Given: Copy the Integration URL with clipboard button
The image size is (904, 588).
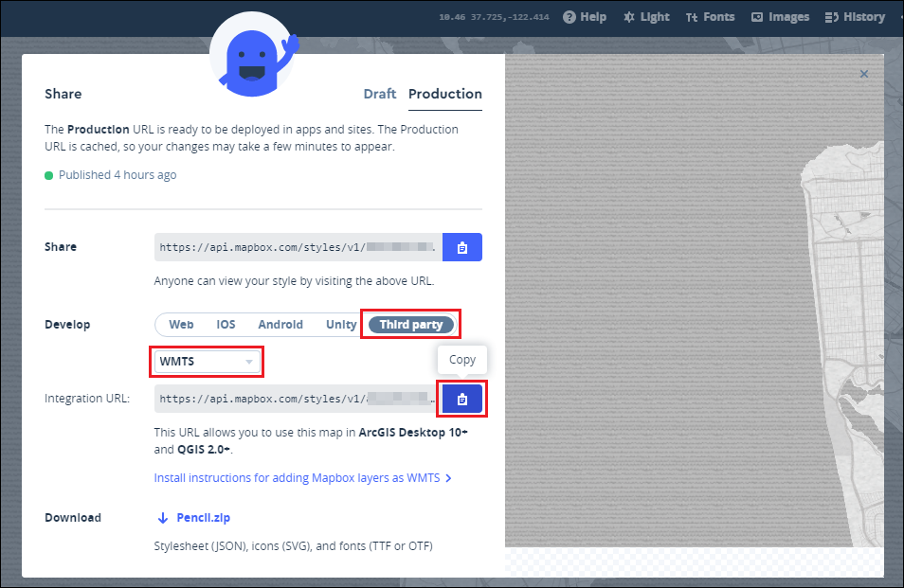Looking at the screenshot, I should click(x=462, y=399).
